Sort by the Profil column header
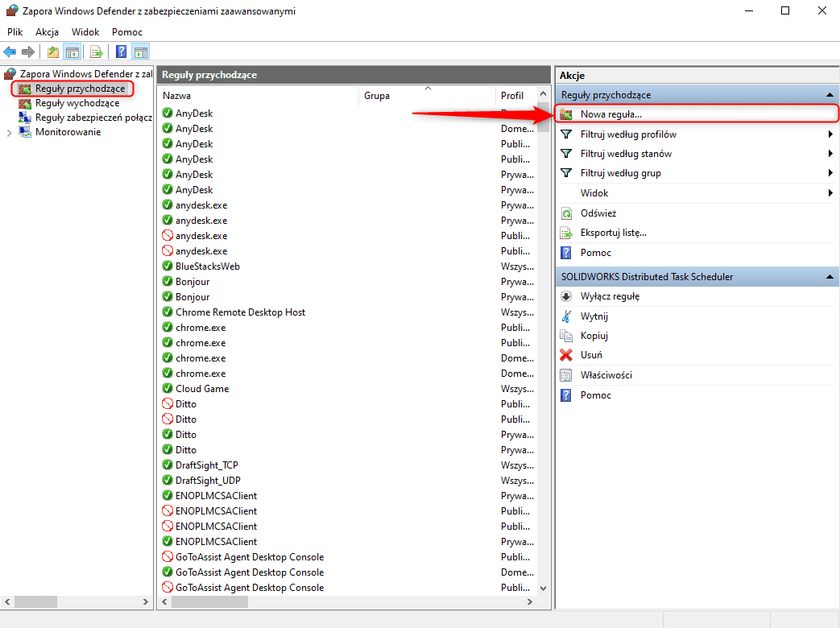The width and height of the screenshot is (840, 628). (516, 95)
